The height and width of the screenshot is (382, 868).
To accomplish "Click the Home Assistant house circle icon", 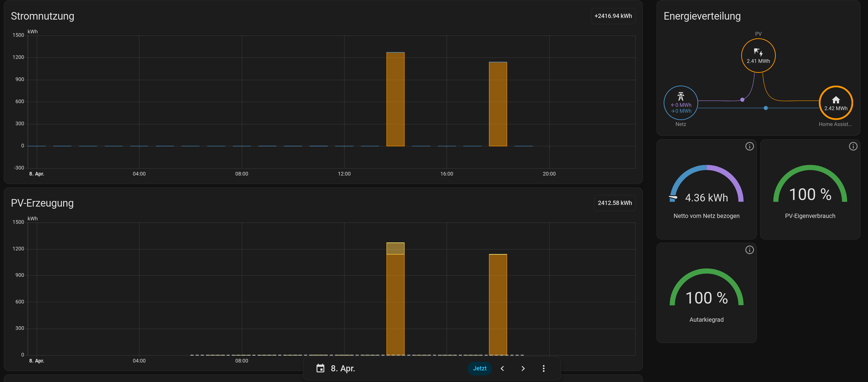I will [x=836, y=103].
